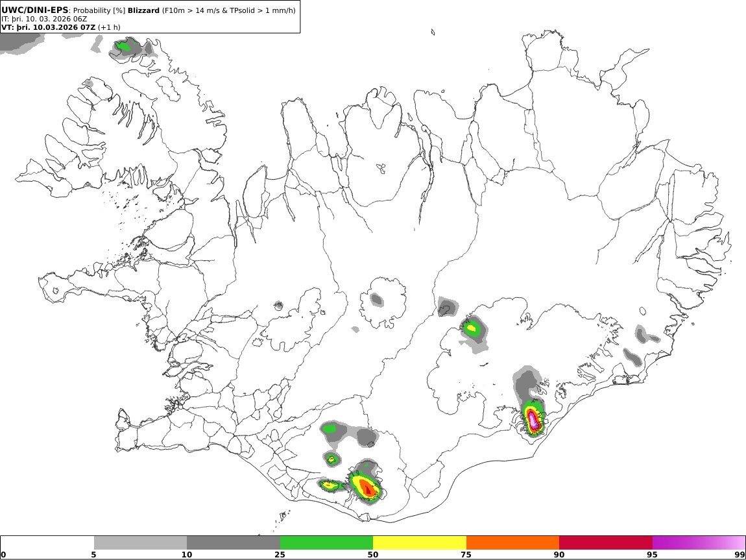
Task: Click the UWC/DINI-EPS title text
Action: [x=34, y=10]
